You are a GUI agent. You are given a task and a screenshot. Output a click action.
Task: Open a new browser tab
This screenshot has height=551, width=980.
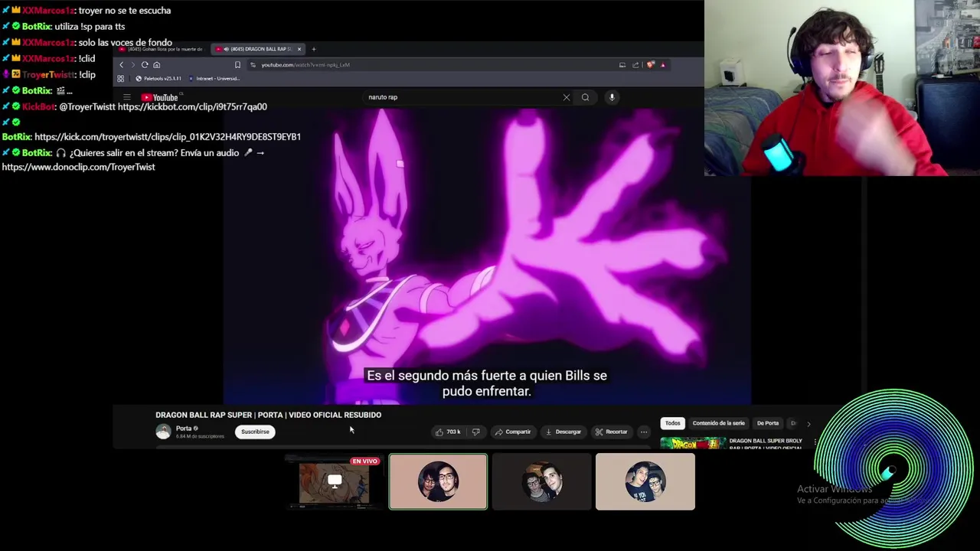[x=313, y=49]
